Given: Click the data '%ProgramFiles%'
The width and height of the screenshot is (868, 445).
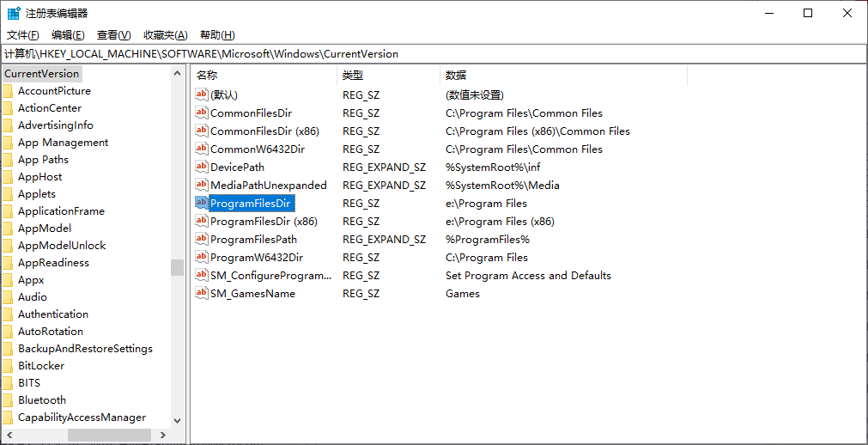Looking at the screenshot, I should point(488,240).
